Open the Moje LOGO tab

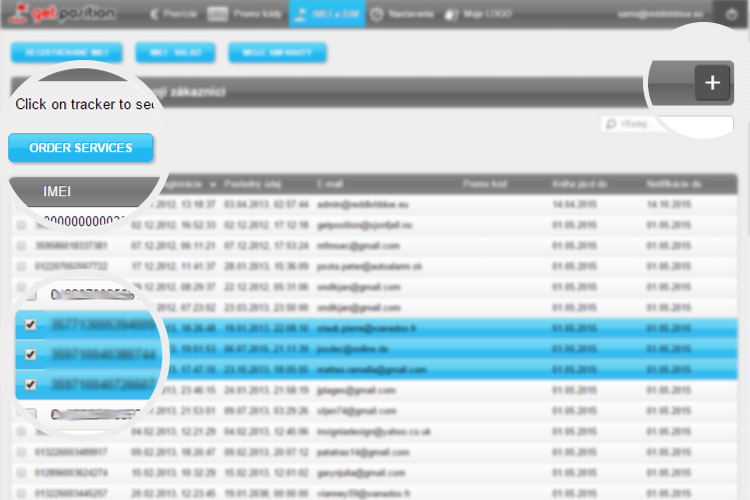pos(478,14)
